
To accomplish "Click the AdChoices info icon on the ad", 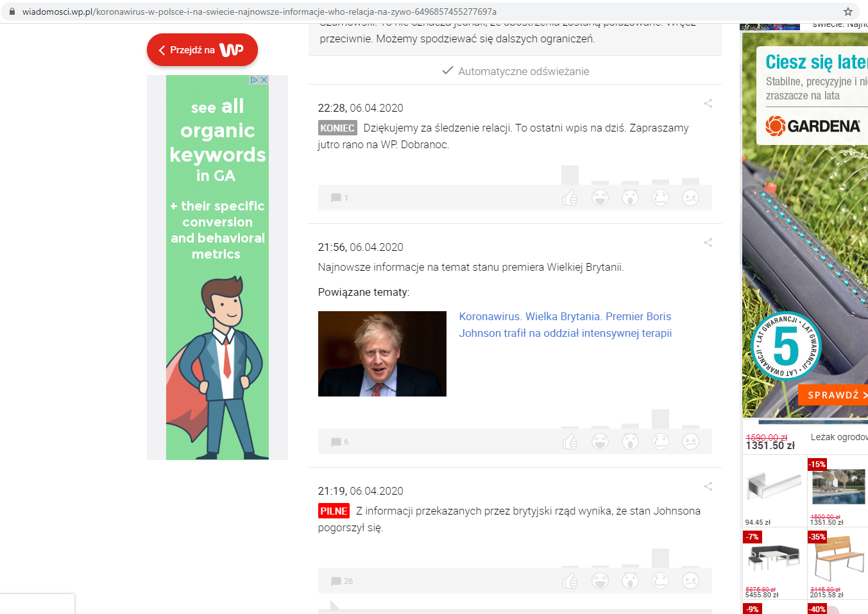I will [x=255, y=80].
